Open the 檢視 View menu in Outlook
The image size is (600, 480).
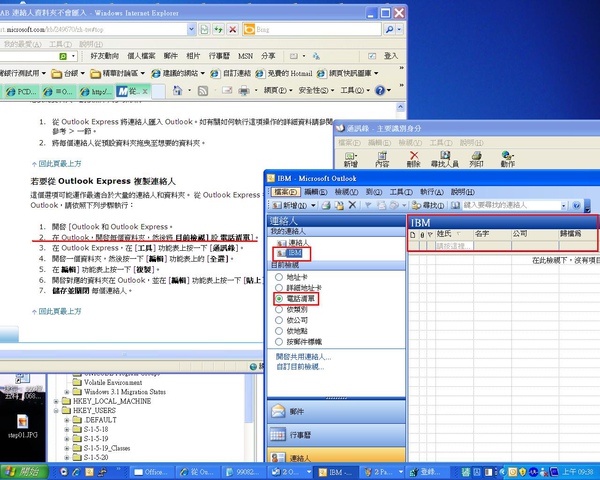346,192
